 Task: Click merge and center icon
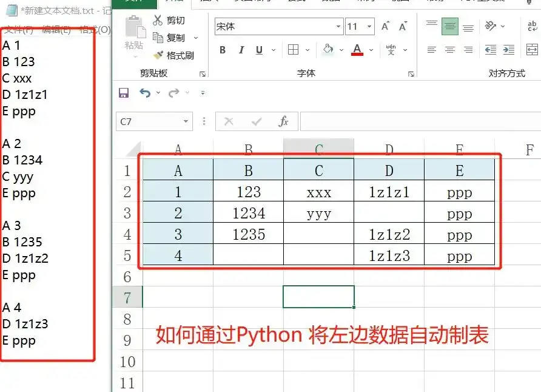point(533,50)
